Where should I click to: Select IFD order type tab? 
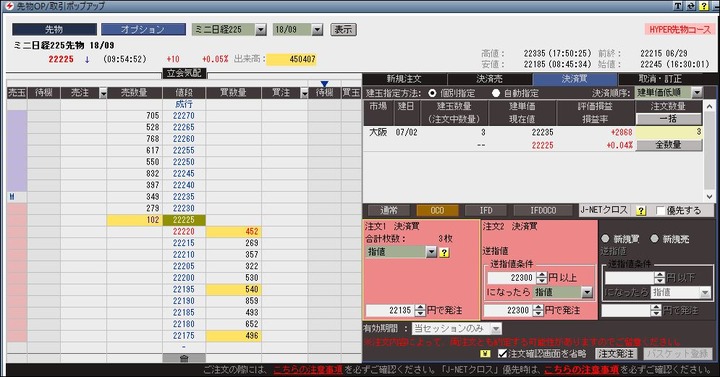pos(486,211)
